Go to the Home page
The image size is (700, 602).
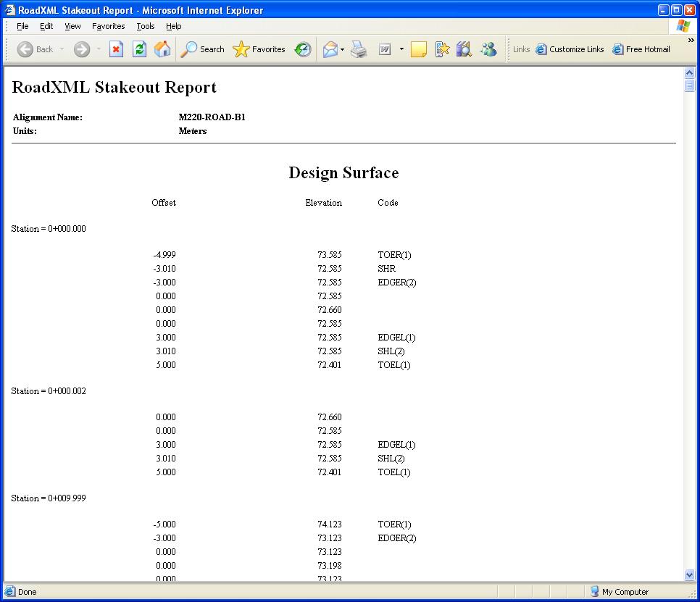(x=163, y=49)
